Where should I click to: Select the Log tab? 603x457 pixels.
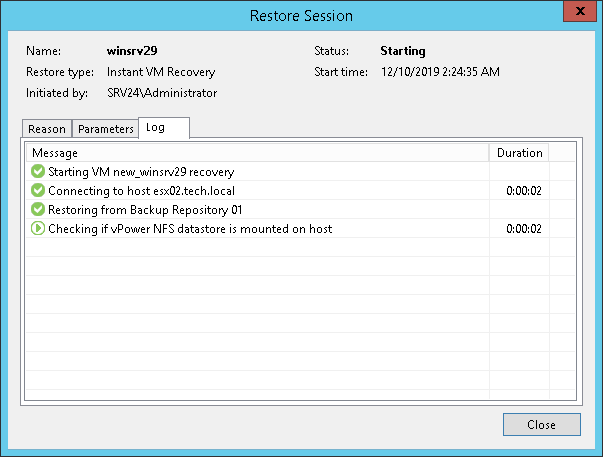pyautogui.click(x=155, y=128)
